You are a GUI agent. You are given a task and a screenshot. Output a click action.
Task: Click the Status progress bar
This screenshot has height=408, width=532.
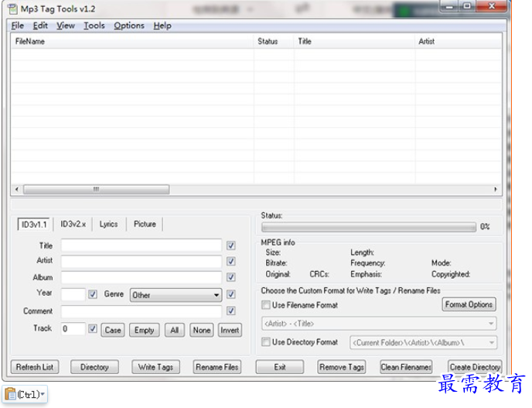click(369, 227)
